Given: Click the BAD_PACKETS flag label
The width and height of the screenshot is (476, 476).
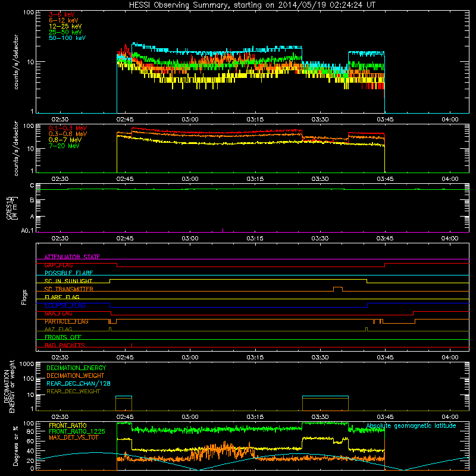Looking at the screenshot, I should (65, 345).
